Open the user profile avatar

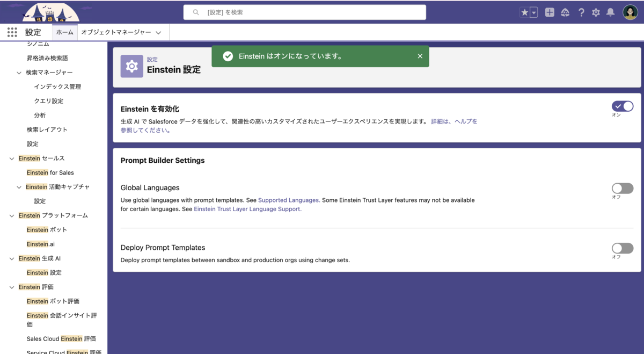[630, 12]
